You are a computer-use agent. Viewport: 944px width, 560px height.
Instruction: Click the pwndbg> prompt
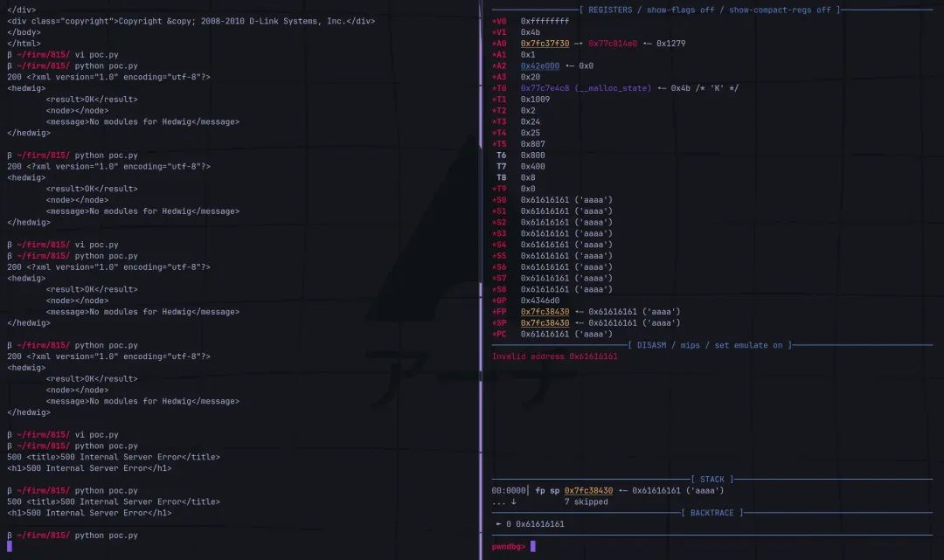[508, 547]
